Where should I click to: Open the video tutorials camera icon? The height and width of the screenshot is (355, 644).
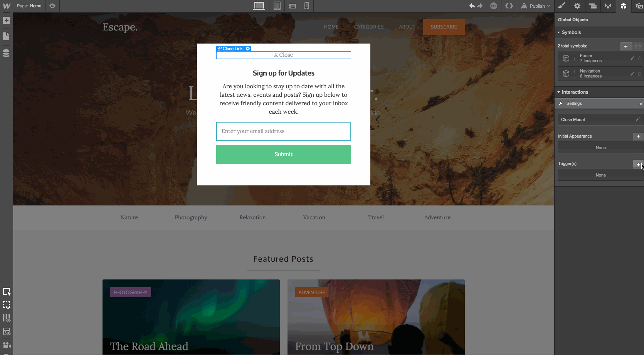pos(7,345)
